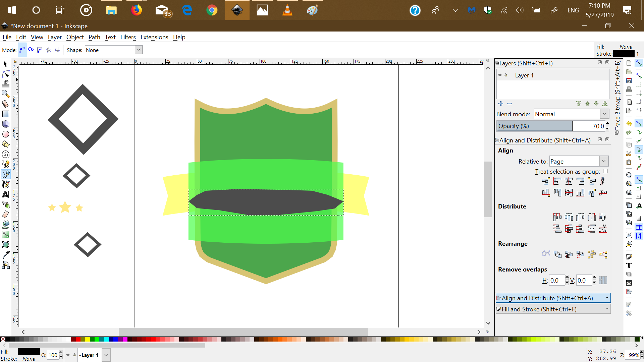Open Fill and Stroke panel tab
Image resolution: width=644 pixels, height=362 pixels.
click(553, 309)
